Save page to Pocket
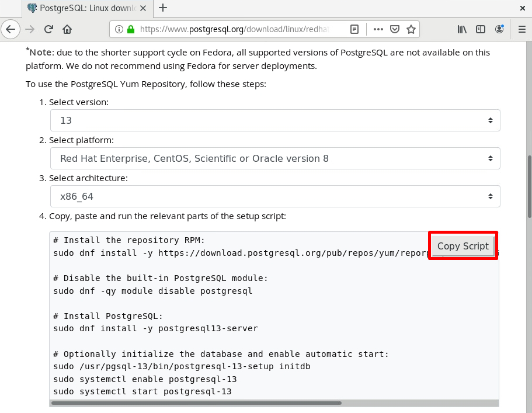This screenshot has width=532, height=413. pyautogui.click(x=395, y=29)
